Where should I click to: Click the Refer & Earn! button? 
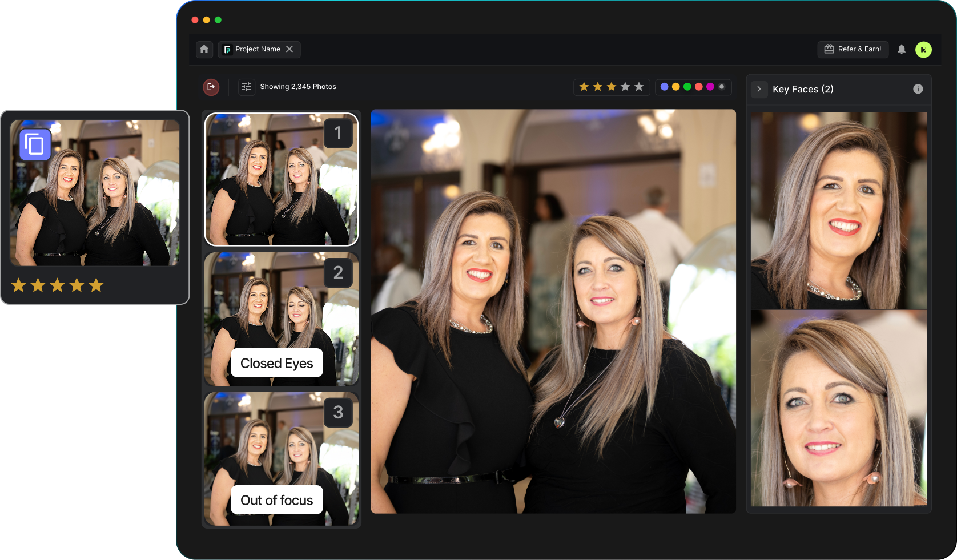click(853, 49)
